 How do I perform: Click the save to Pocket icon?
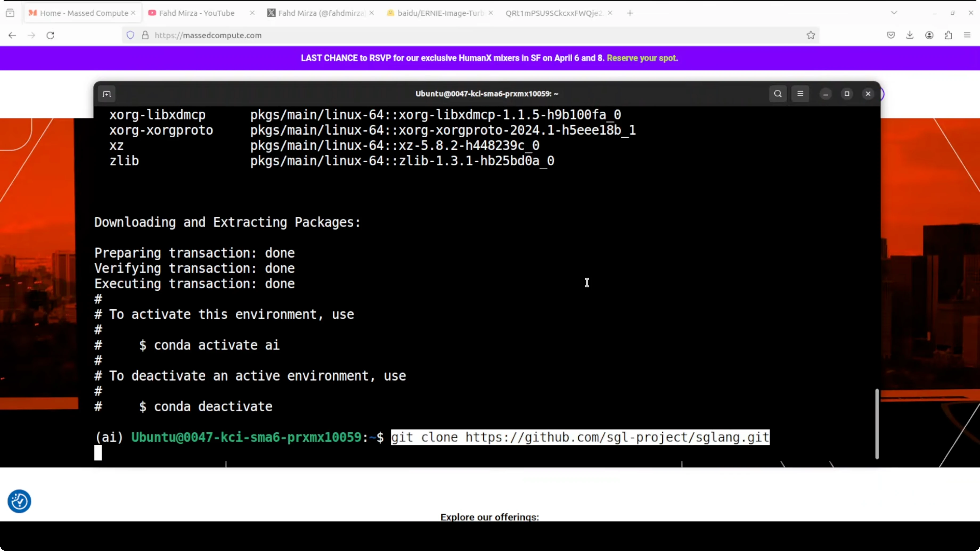[891, 35]
